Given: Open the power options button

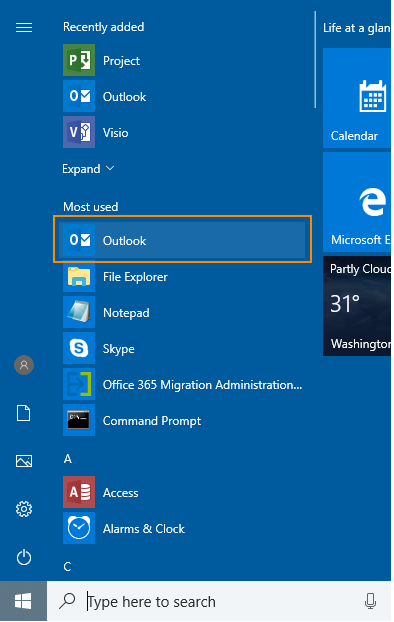Looking at the screenshot, I should point(24,557).
